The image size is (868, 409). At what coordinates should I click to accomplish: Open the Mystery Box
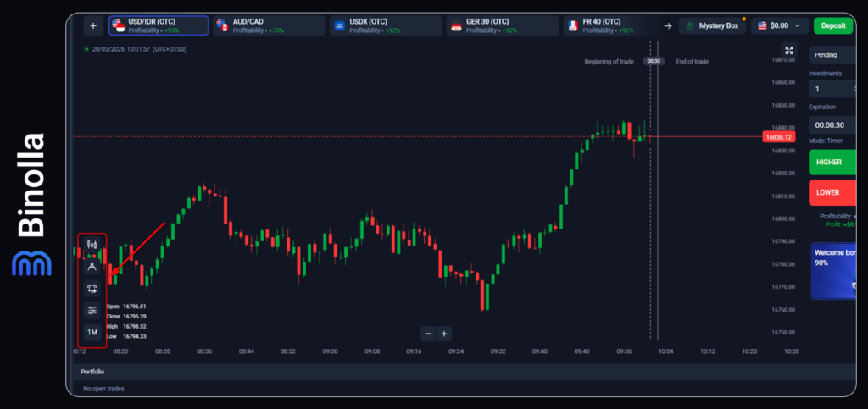(x=713, y=26)
